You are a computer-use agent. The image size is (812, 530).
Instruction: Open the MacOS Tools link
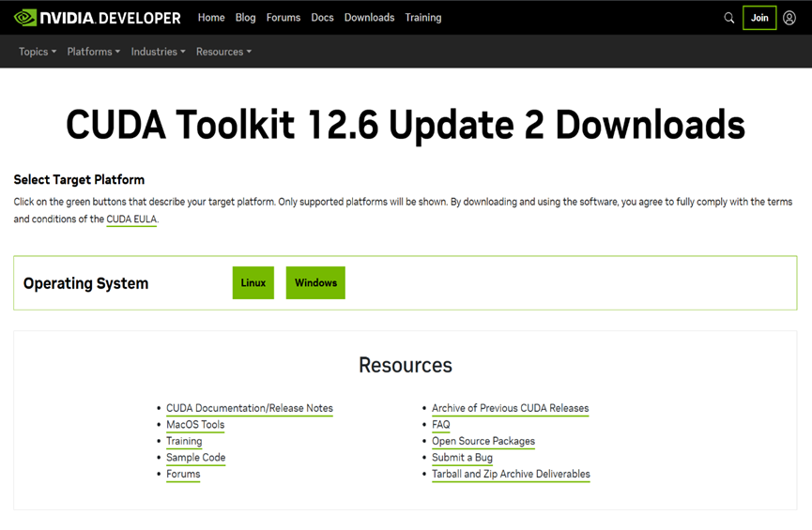coord(195,425)
